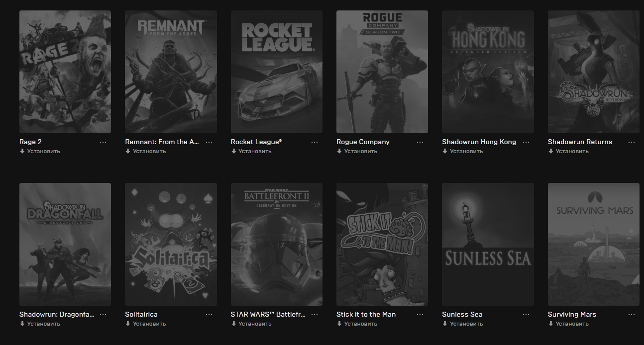This screenshot has width=644, height=345.
Task: Open the Stick it to the Man cover
Action: [382, 244]
